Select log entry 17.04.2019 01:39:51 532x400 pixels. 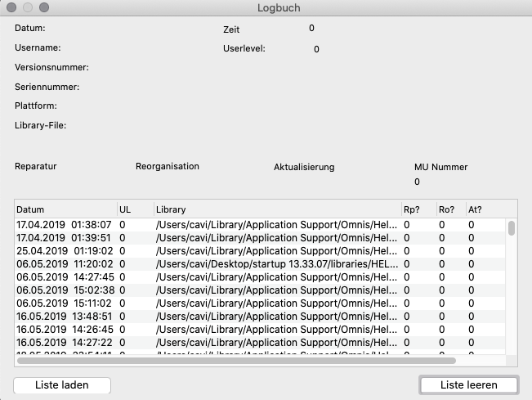(x=204, y=237)
